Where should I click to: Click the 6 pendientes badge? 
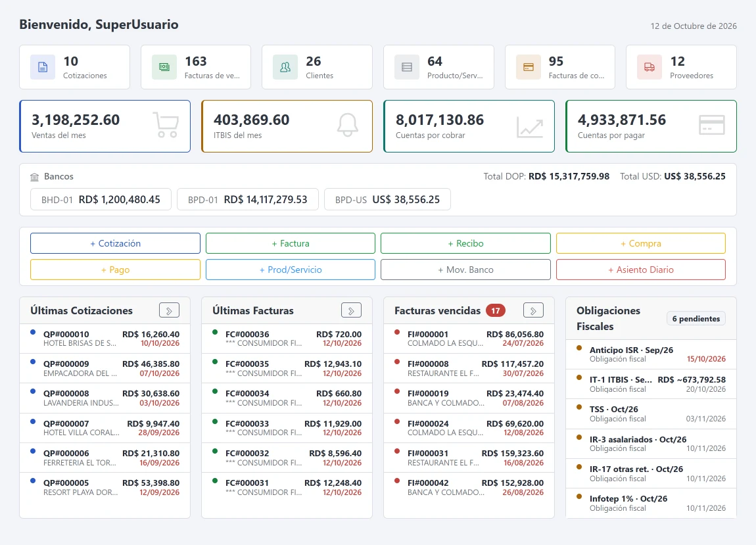(x=696, y=319)
